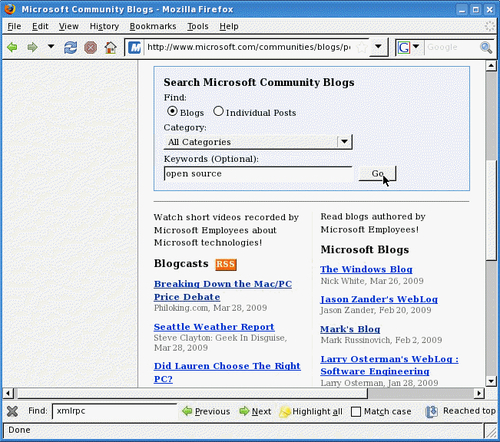Focus the Google search box
The width and height of the screenshot is (500, 442).
click(x=452, y=47)
